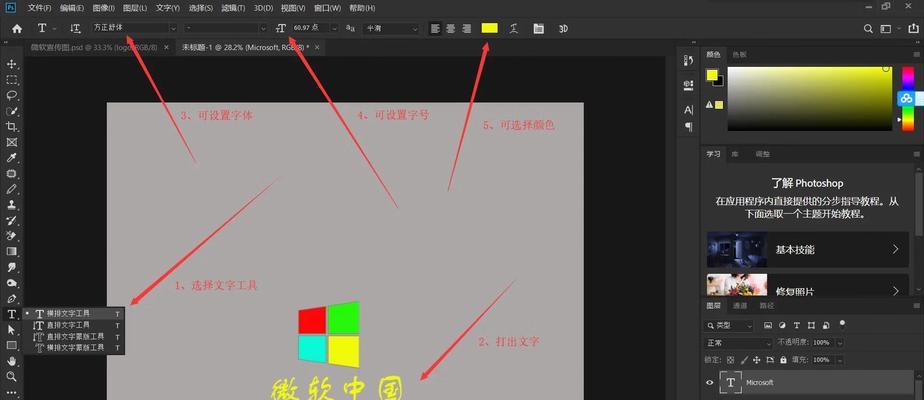This screenshot has height=400, width=924.
Task: Select the Lasso tool
Action: coord(11,95)
